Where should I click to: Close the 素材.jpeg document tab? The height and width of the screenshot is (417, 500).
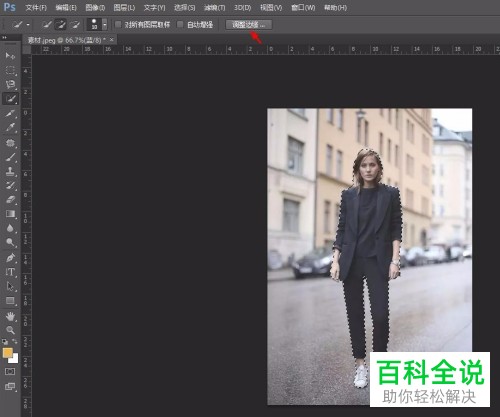(112, 40)
